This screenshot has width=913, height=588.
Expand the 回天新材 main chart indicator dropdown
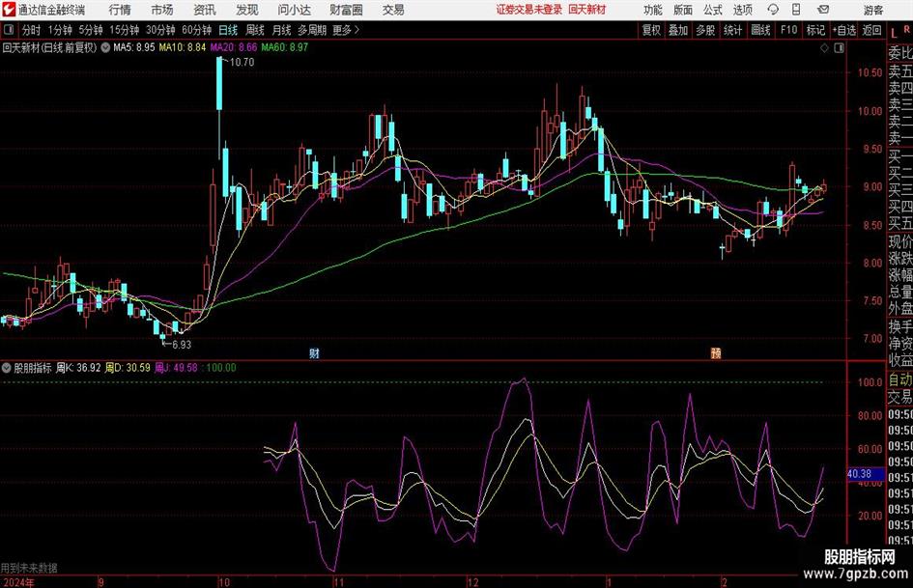point(105,47)
